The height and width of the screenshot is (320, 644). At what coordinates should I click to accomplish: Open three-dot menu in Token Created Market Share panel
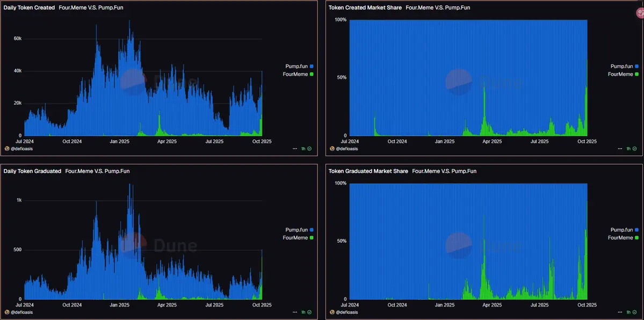coord(620,149)
